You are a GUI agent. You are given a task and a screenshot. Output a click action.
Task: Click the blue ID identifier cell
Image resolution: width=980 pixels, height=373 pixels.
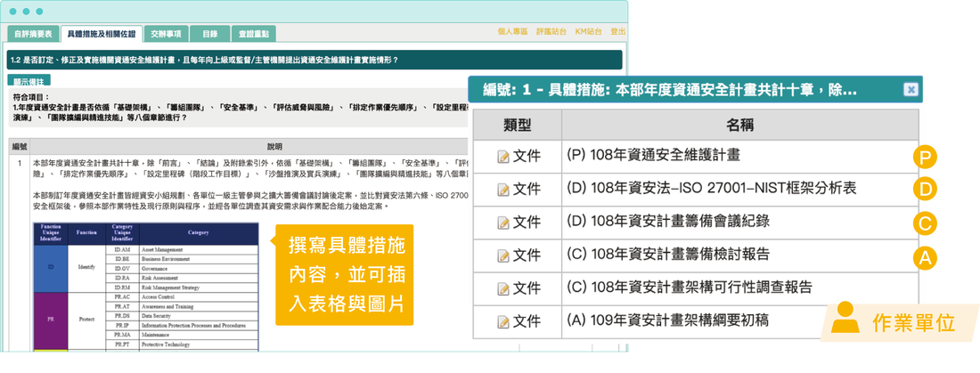[50, 268]
